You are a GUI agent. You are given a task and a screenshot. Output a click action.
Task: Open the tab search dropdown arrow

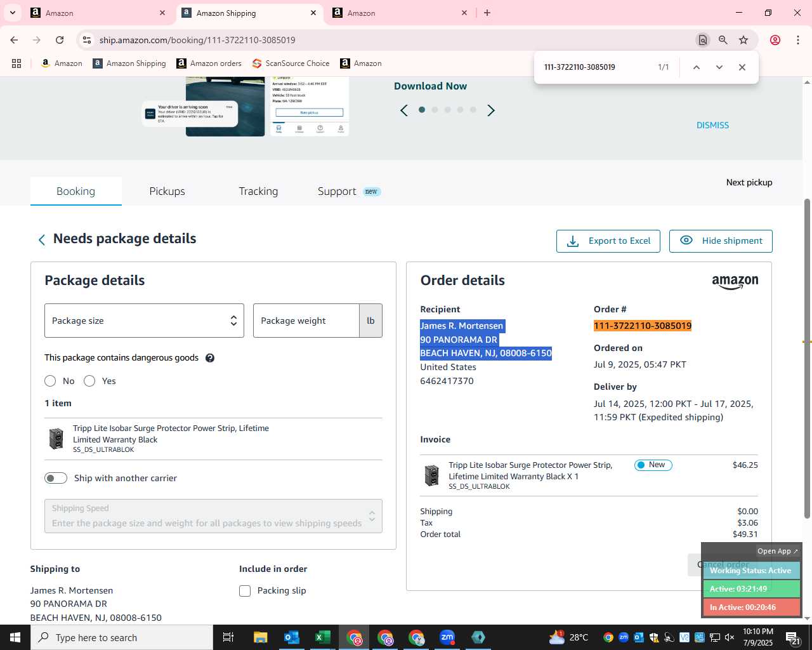coord(13,13)
